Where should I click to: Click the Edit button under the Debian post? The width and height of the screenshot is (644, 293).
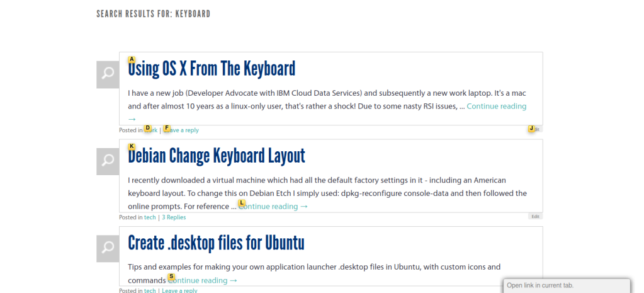[x=536, y=216]
